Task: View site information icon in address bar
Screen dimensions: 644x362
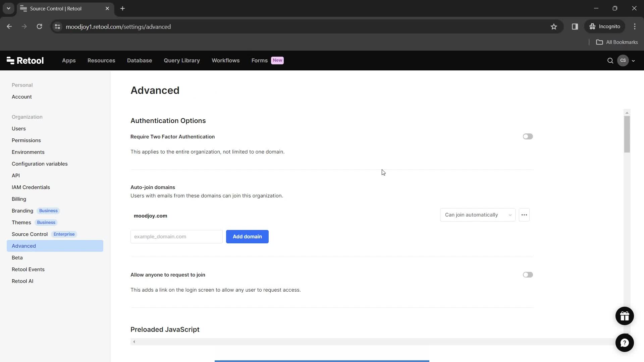Action: [x=57, y=26]
